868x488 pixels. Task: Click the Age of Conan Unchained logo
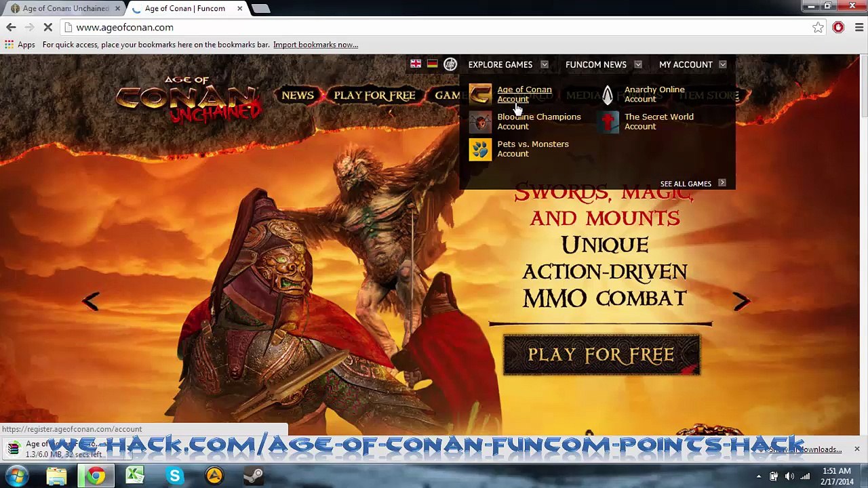pos(189,100)
